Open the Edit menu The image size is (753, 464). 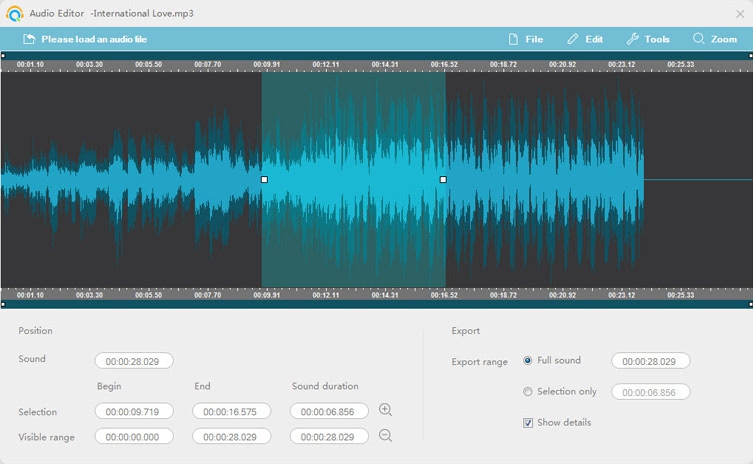585,39
